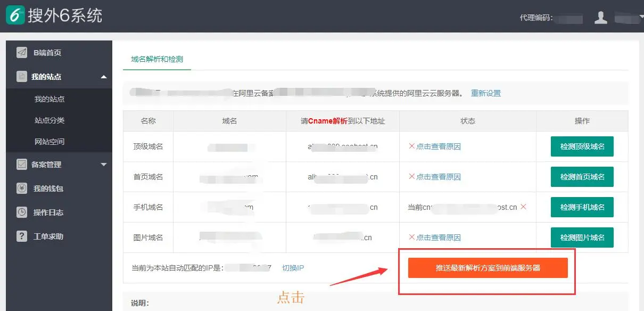Click 点击查看原因 in 图片域名 row

tap(438, 238)
